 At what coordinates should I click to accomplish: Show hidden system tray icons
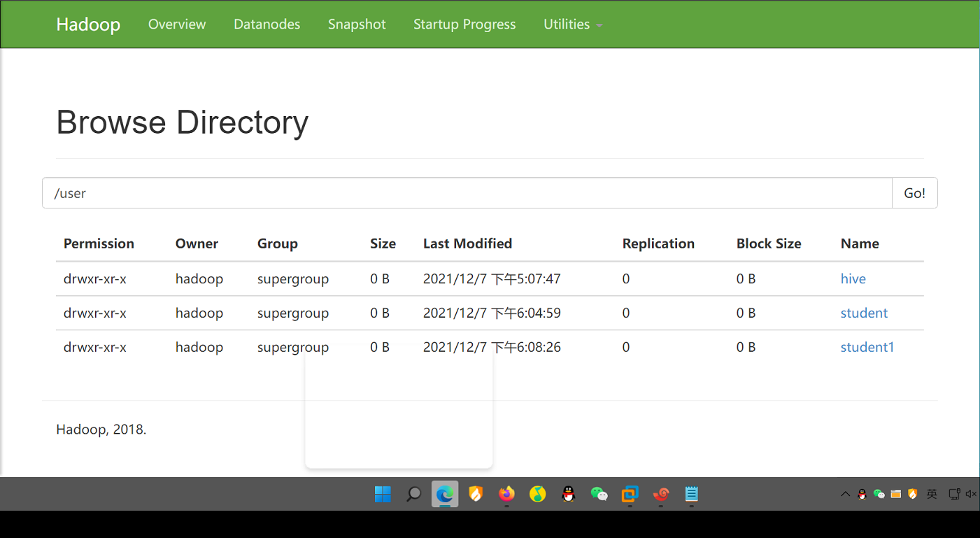coord(845,494)
